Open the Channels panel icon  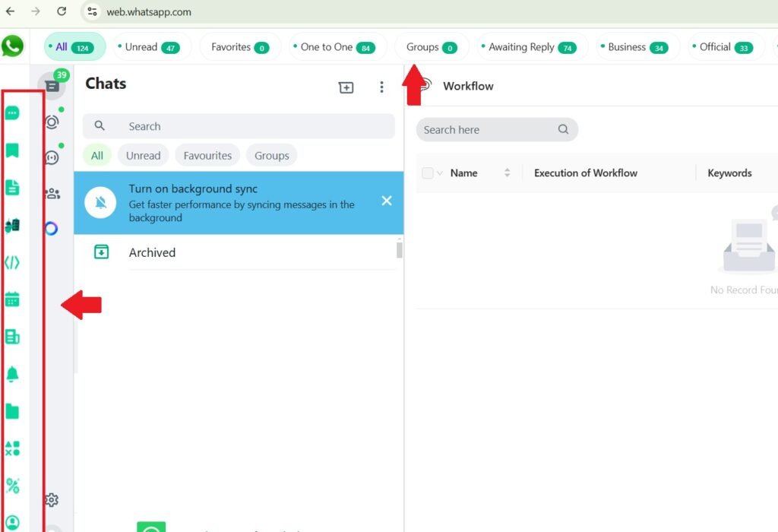pyautogui.click(x=52, y=157)
